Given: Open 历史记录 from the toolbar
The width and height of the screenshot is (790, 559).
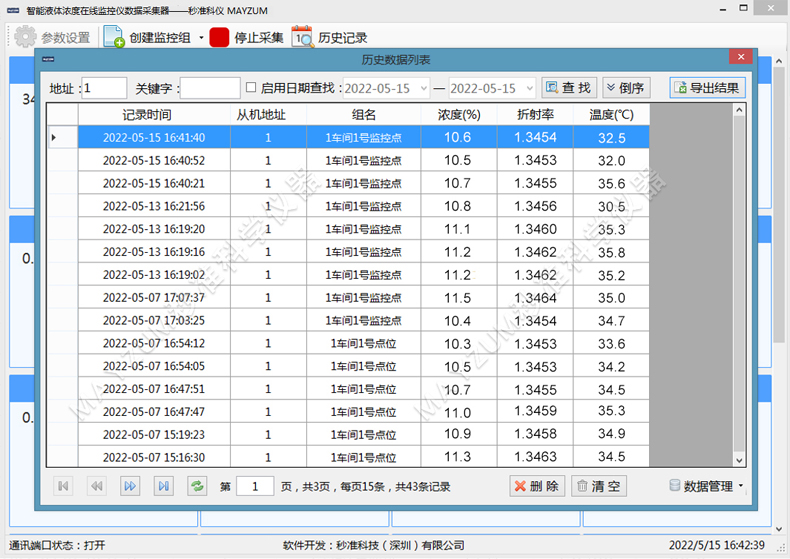Looking at the screenshot, I should (302, 38).
